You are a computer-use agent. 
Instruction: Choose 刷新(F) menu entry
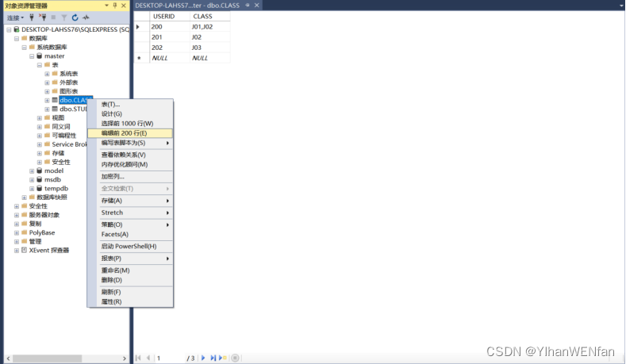[x=130, y=292]
